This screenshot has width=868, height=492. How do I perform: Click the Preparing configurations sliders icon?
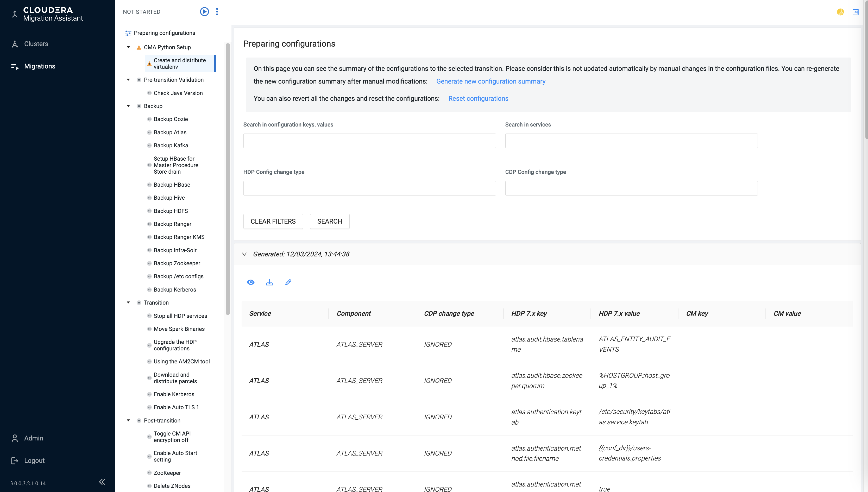tap(128, 33)
